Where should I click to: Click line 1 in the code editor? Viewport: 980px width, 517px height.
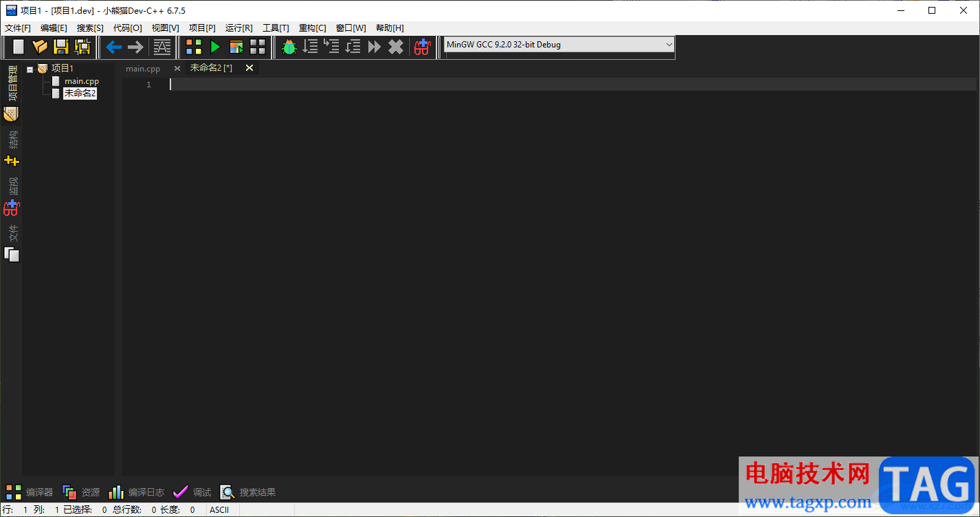tap(572, 85)
